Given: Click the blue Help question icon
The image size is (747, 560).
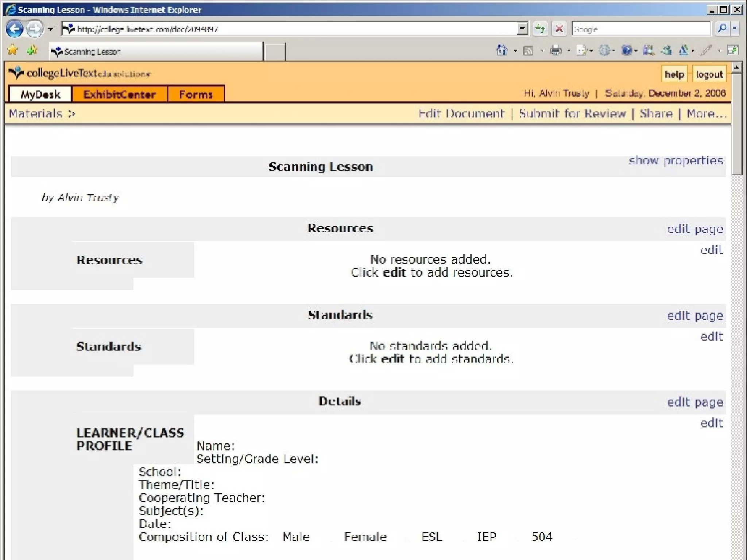Looking at the screenshot, I should point(626,50).
